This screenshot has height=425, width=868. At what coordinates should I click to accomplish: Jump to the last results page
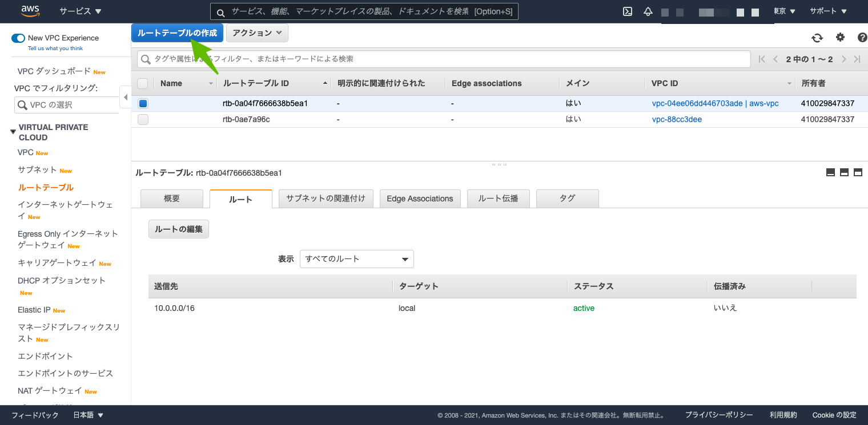(x=857, y=59)
